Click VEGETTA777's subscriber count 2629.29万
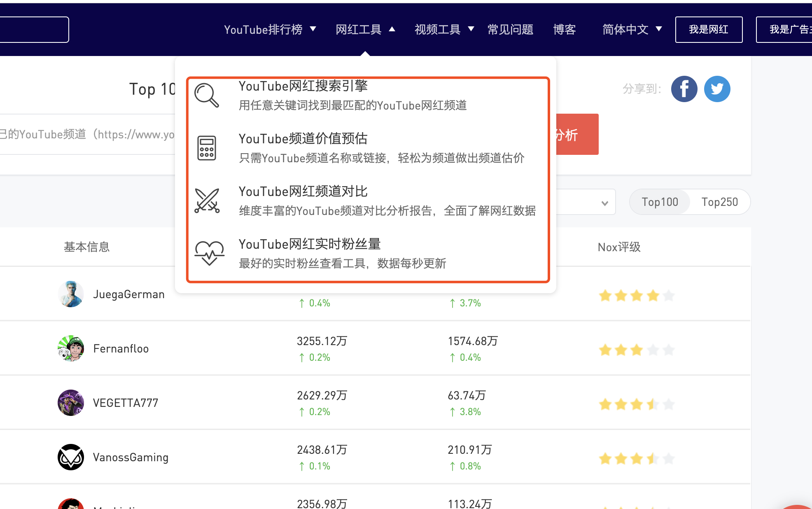This screenshot has height=509, width=812. (x=322, y=395)
